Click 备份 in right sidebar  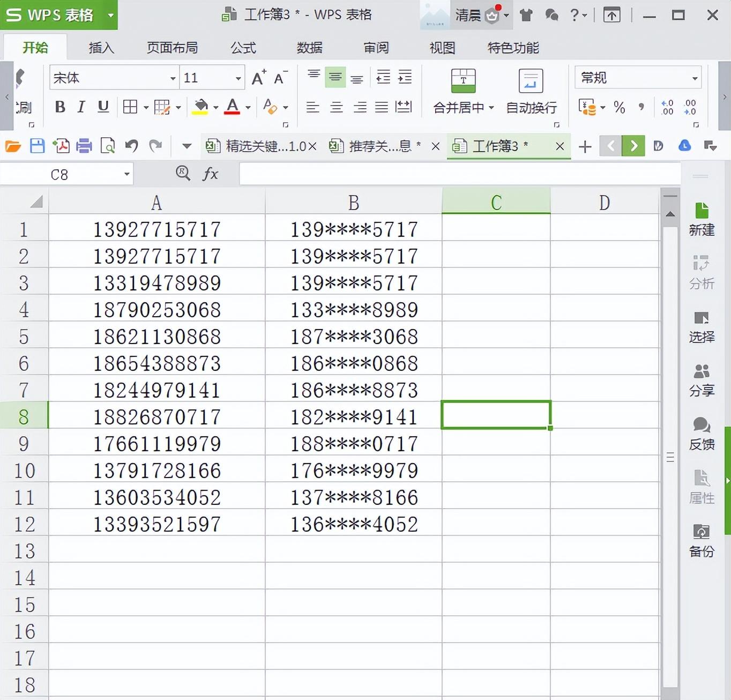(x=702, y=541)
